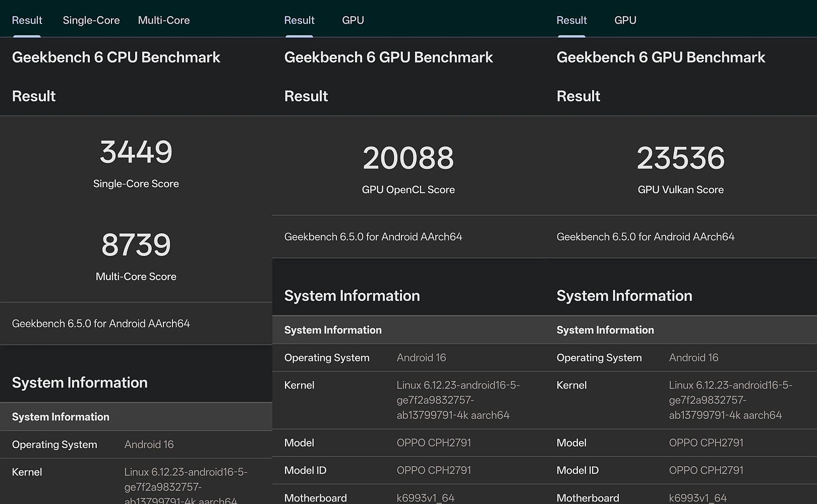817x504 pixels.
Task: Select the 'Android 16' value in the Vulkan panel
Action: (x=693, y=358)
